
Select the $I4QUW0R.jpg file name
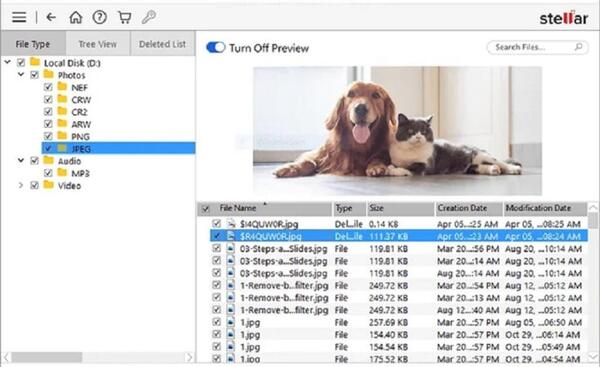coord(269,224)
